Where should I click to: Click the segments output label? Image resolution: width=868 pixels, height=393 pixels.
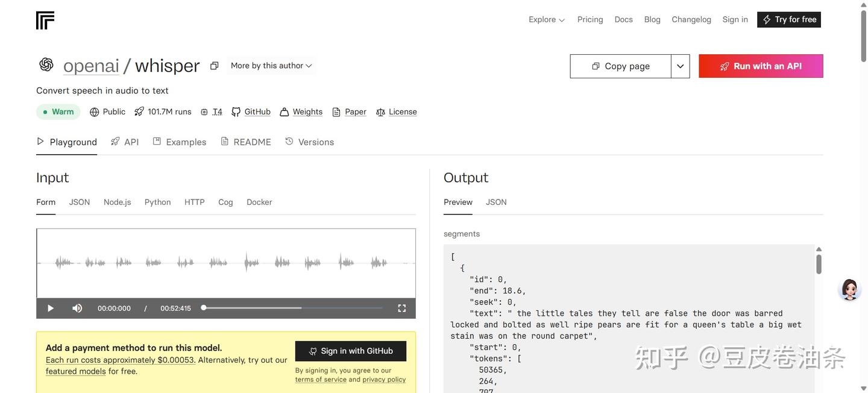[462, 234]
